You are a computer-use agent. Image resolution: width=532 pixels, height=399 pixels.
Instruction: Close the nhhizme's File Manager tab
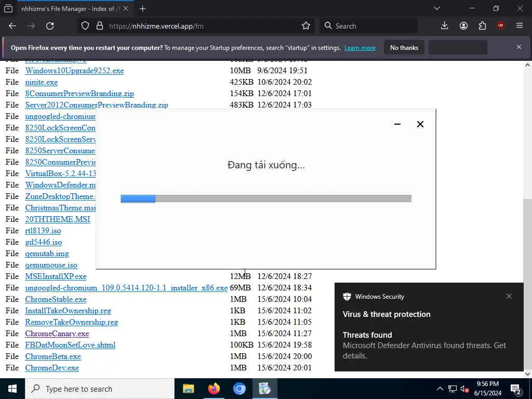pyautogui.click(x=126, y=9)
